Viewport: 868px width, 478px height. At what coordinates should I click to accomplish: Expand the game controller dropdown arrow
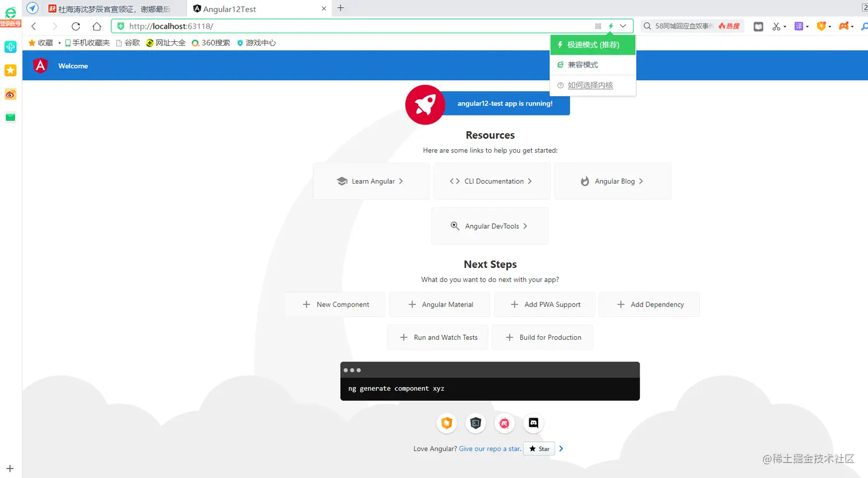pyautogui.click(x=852, y=27)
